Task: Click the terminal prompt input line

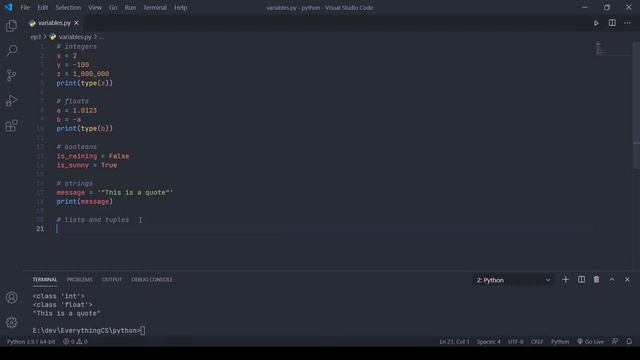Action: (89, 331)
